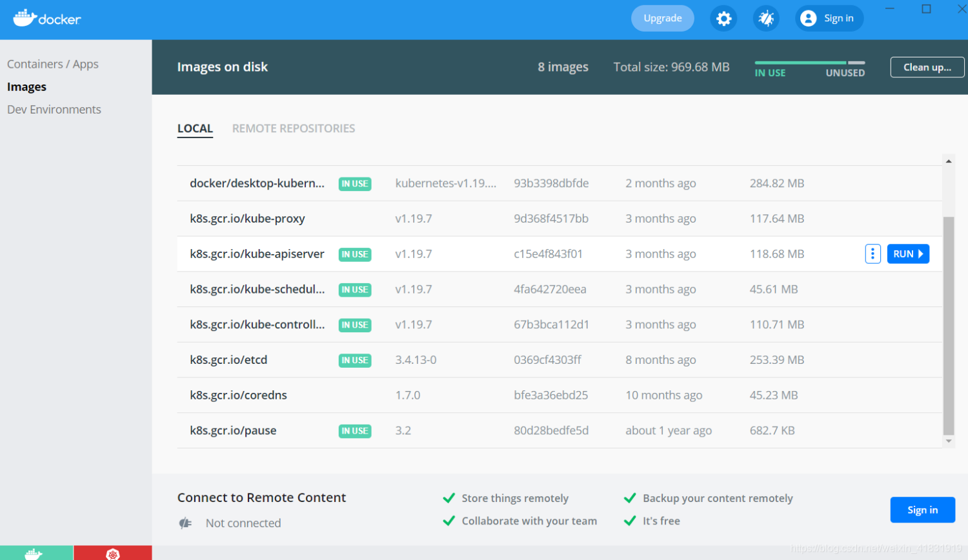This screenshot has height=560, width=968.
Task: Click the blue Sign in button at the bottom
Action: (922, 510)
